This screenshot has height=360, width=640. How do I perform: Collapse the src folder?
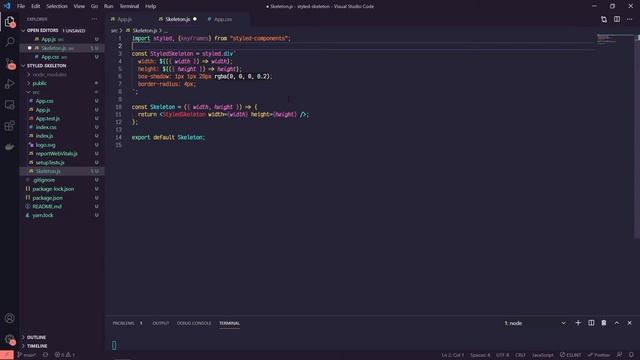(x=36, y=92)
